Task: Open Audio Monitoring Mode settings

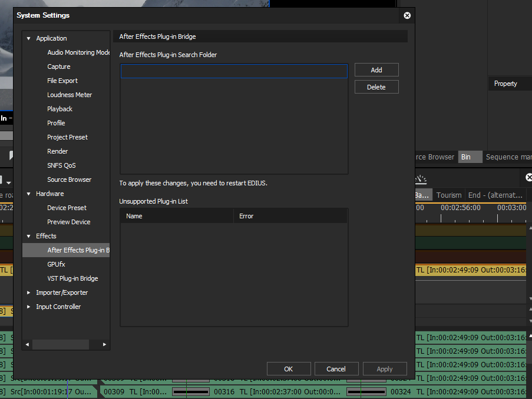Action: pyautogui.click(x=78, y=52)
